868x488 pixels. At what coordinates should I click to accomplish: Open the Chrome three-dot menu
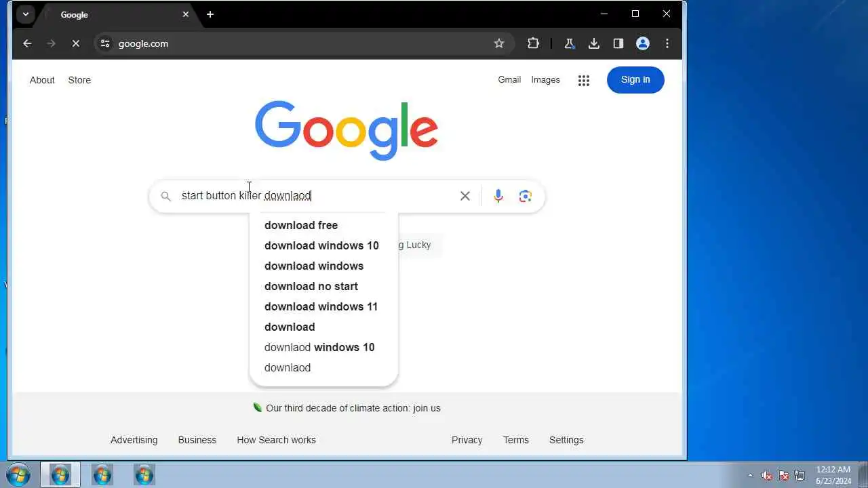point(667,43)
